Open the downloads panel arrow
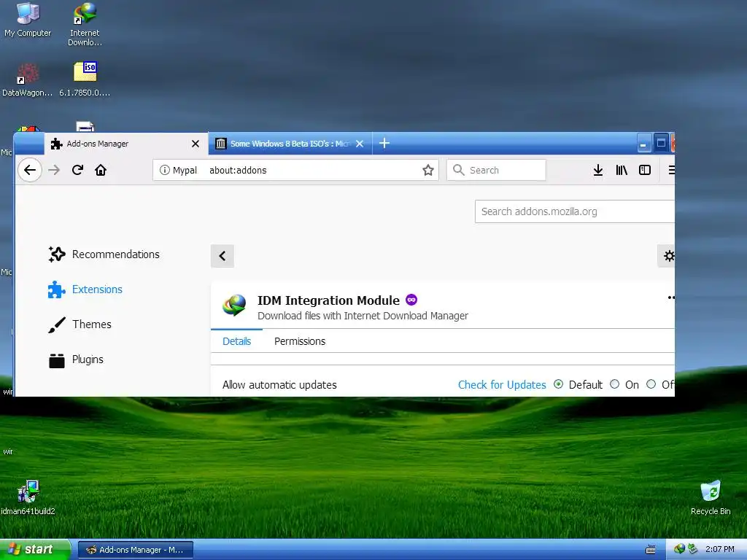 coord(598,170)
